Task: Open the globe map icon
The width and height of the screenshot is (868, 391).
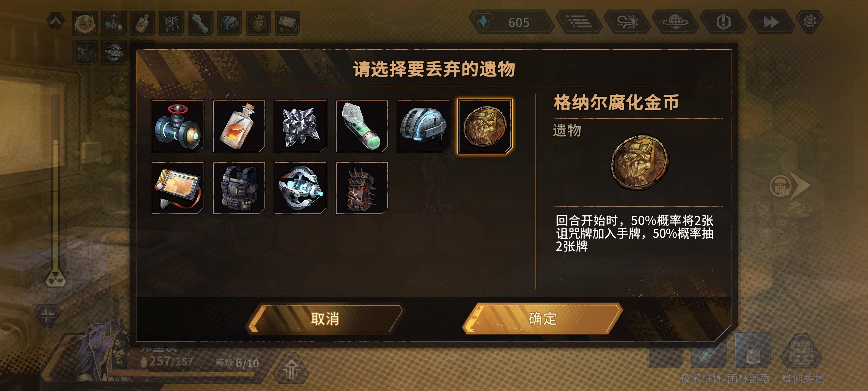Action: coord(675,22)
